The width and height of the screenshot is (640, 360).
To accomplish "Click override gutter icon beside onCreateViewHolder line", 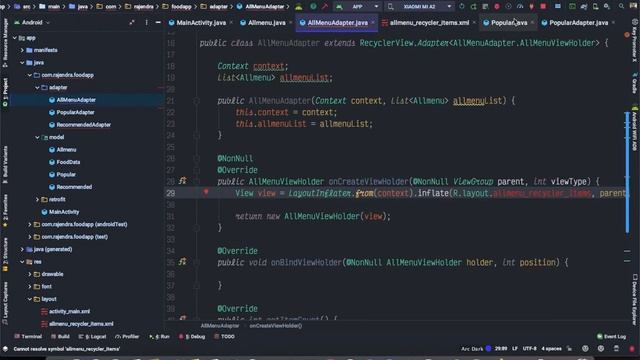I will point(182,180).
